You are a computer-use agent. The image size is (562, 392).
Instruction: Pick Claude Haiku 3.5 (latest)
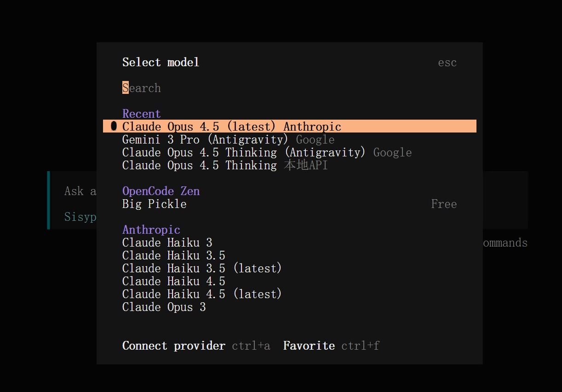coord(202,268)
